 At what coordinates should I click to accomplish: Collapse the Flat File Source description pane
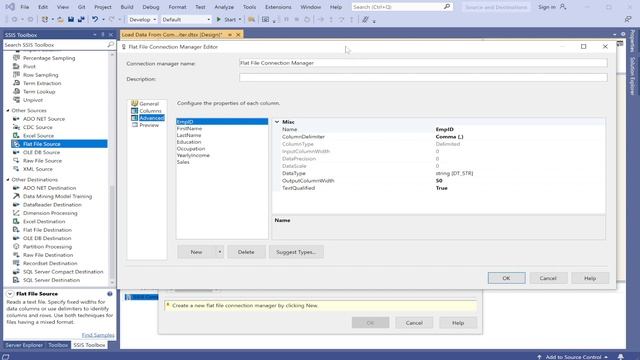point(10,293)
